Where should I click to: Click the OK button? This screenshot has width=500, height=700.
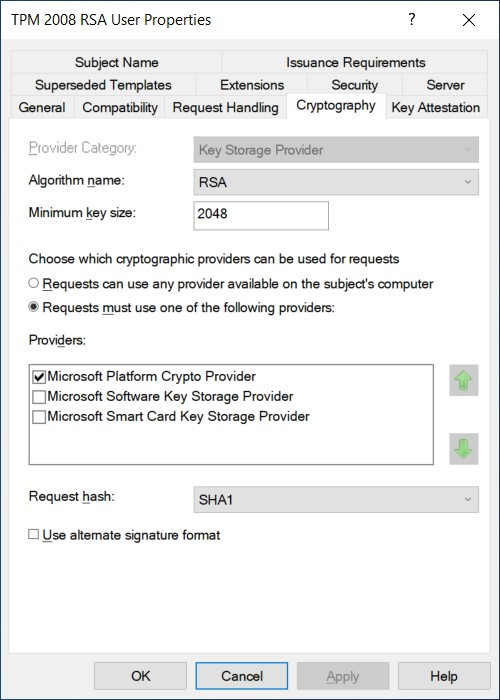coord(141,676)
